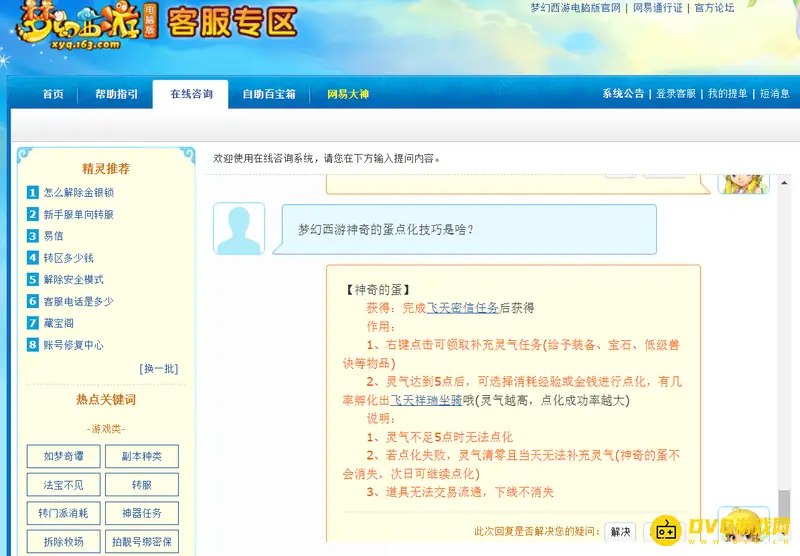Image resolution: width=800 pixels, height=556 pixels.
Task: Click 换一批 to refresh recommendations
Action: 159,368
